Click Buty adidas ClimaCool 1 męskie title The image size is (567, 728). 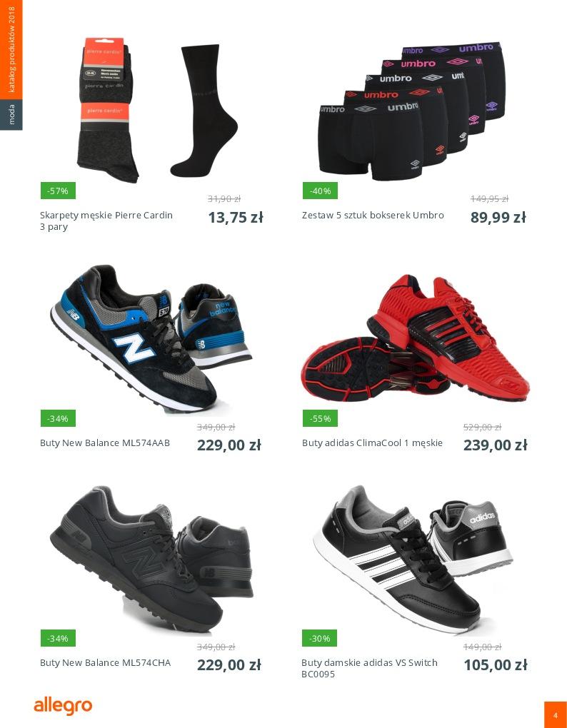coord(373,443)
